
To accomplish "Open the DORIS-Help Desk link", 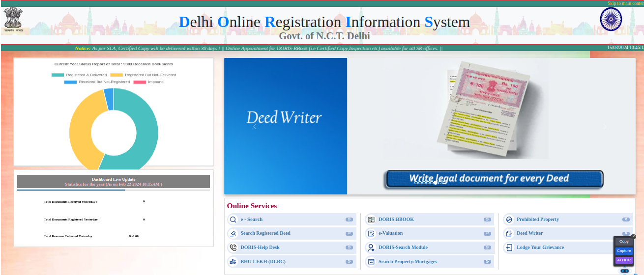I will pos(260,247).
